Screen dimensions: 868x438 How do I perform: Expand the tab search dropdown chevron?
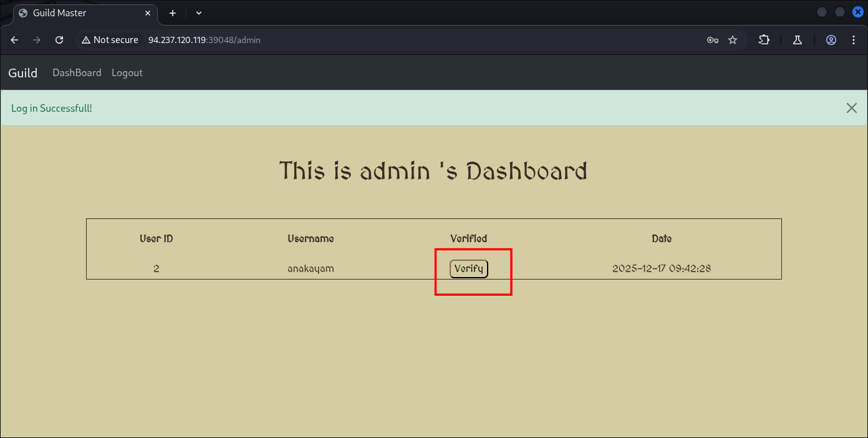coord(199,13)
